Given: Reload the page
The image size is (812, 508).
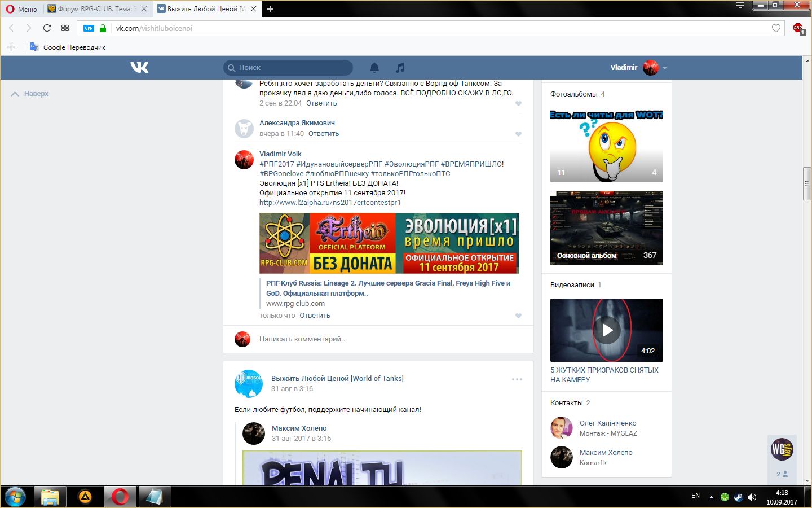Looking at the screenshot, I should 47,28.
